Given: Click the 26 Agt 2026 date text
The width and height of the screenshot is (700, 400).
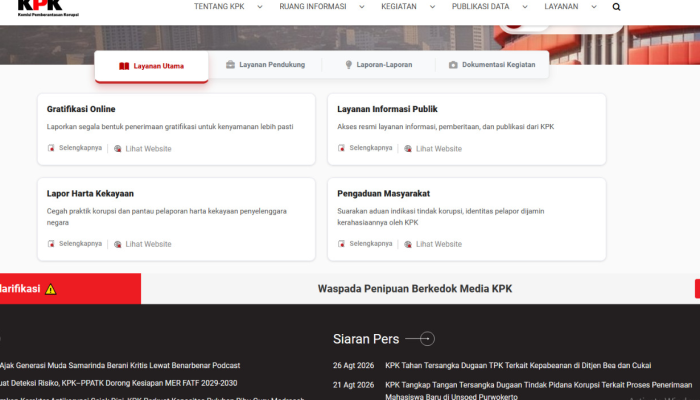Looking at the screenshot, I should [353, 365].
